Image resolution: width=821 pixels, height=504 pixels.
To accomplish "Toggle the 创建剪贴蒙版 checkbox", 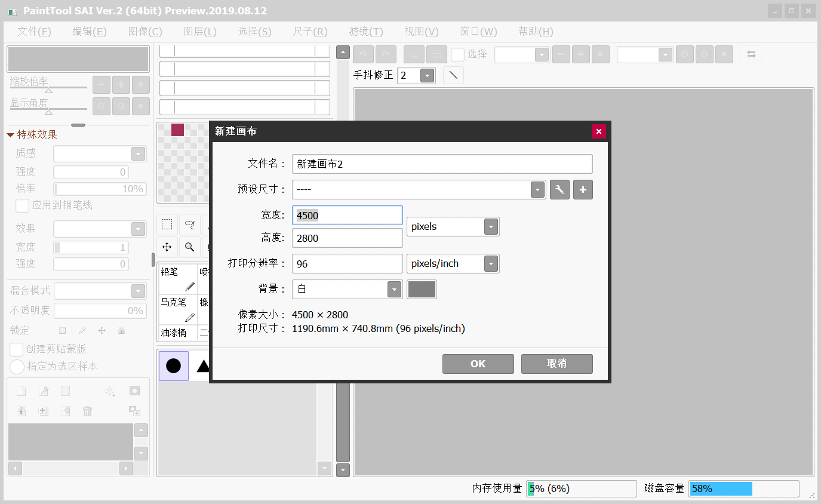I will [x=17, y=349].
